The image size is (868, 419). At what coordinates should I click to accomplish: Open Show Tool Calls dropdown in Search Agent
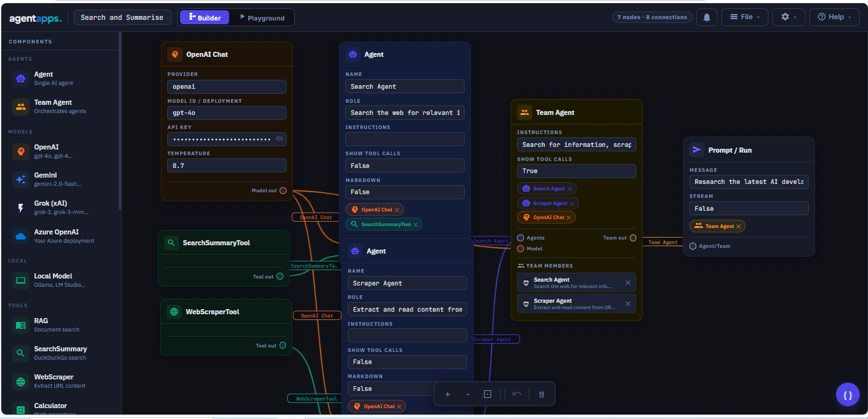pos(405,165)
